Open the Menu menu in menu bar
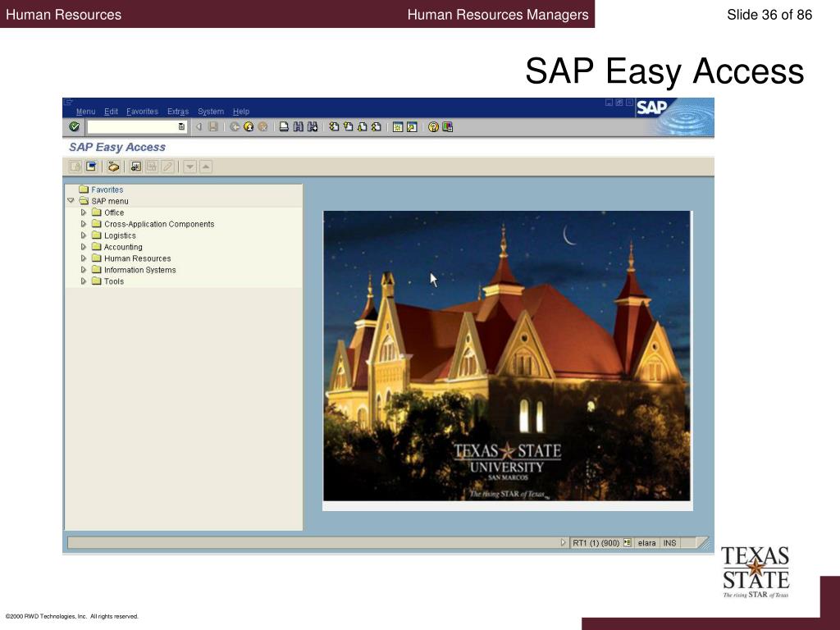 point(85,112)
